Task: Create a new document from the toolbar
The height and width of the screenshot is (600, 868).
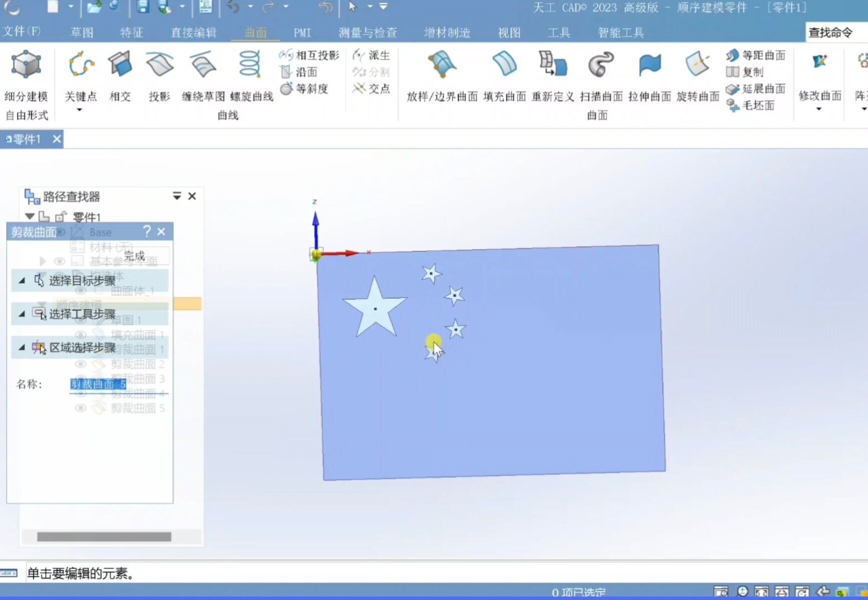Action: (x=53, y=7)
